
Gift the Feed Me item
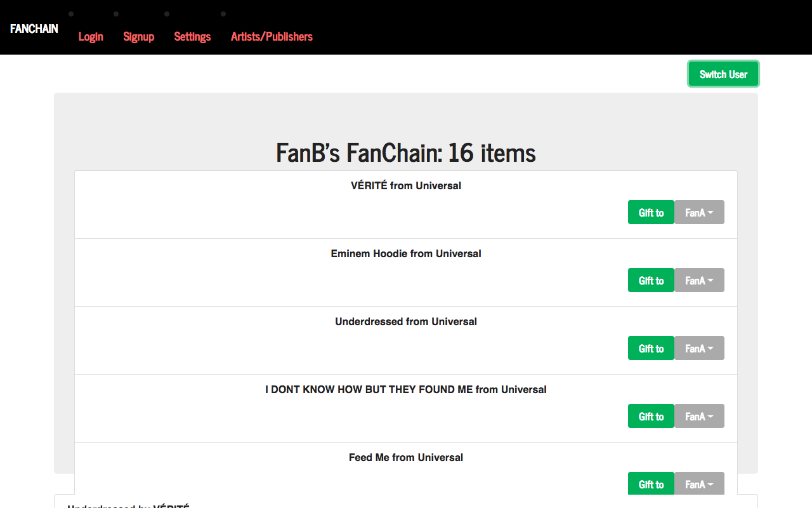pos(651,484)
